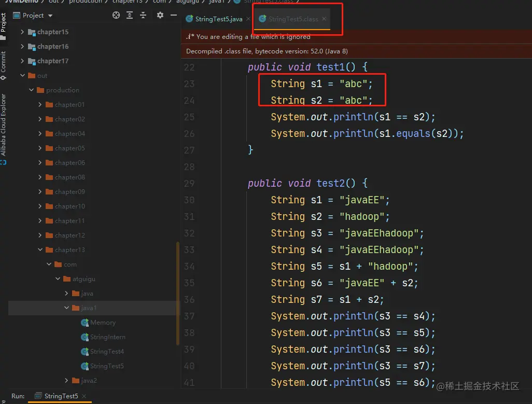Select the StringTest5 class in the tree

[x=107, y=366]
